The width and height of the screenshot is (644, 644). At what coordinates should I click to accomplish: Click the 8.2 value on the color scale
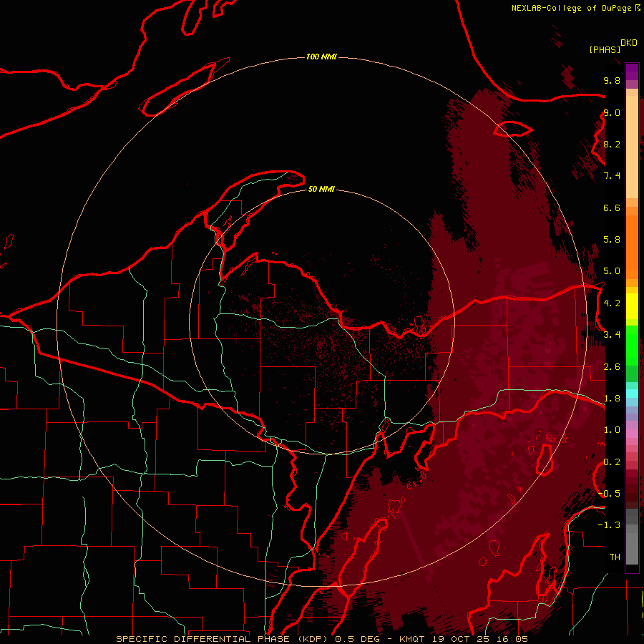click(612, 144)
